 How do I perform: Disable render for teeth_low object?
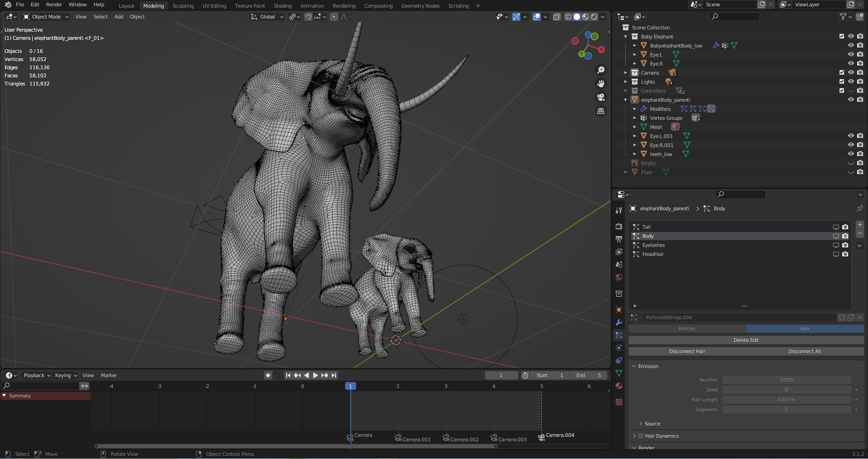860,154
